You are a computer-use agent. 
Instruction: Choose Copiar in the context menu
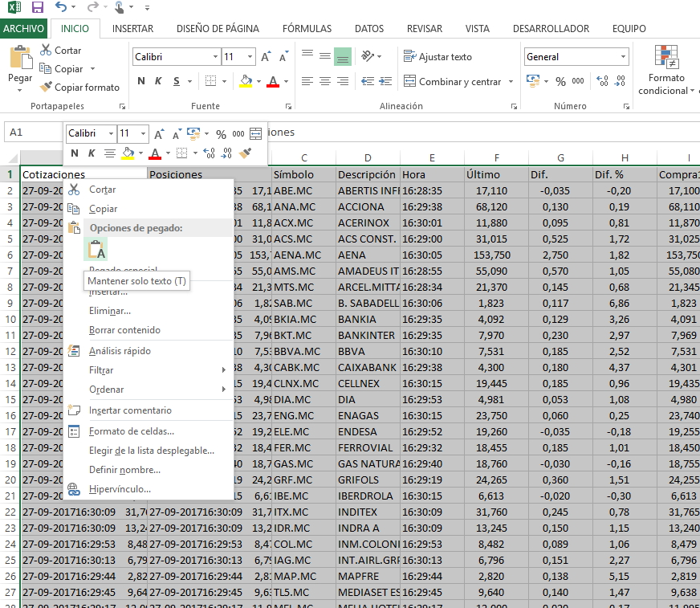pos(149,209)
